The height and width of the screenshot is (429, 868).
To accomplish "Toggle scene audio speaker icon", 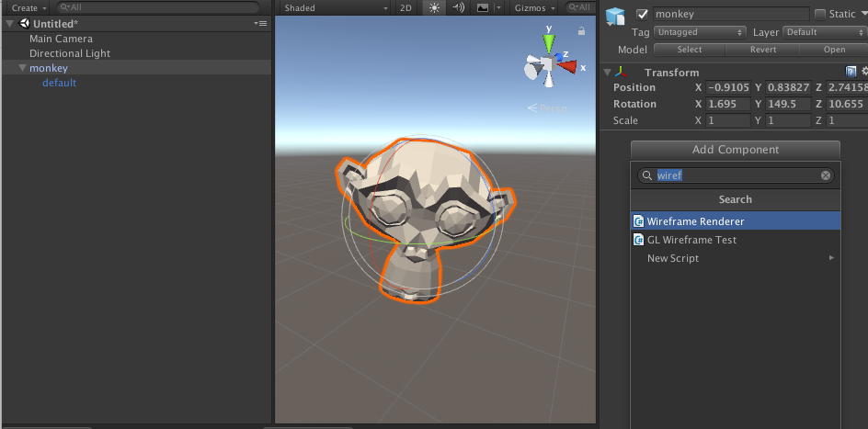I will click(x=458, y=7).
